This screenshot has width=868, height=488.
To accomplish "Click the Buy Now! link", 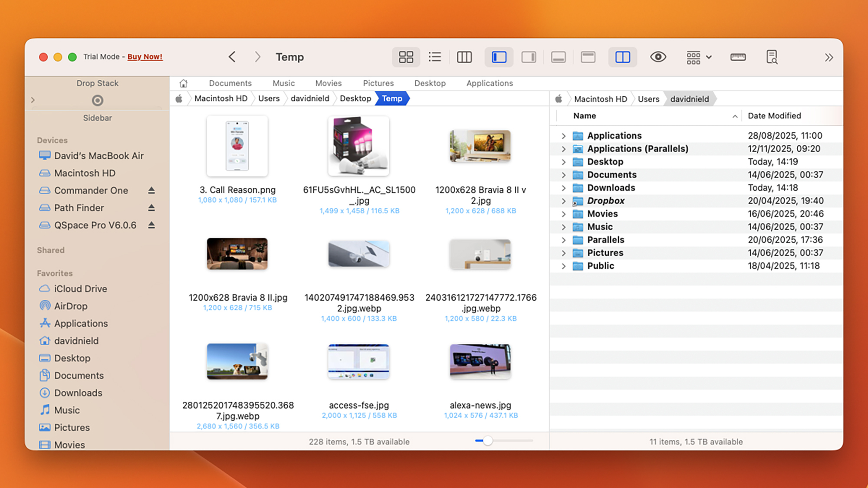I will coord(145,57).
